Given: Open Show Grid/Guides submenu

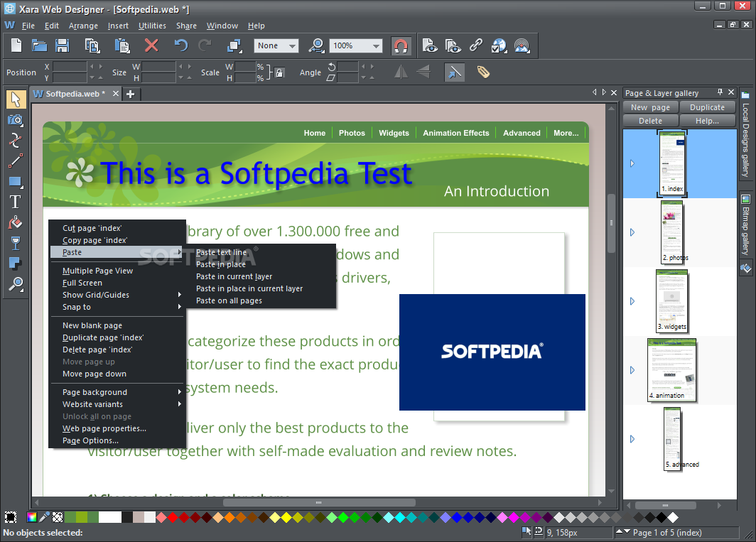Looking at the screenshot, I should tap(117, 295).
